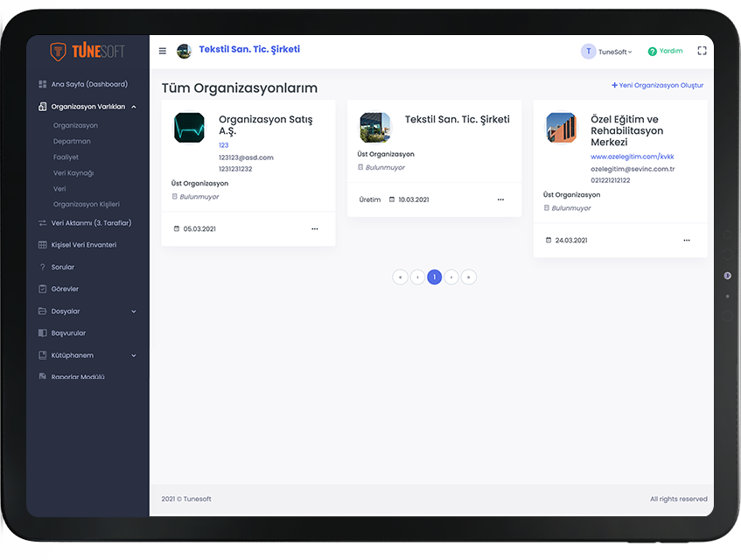Screen dimensions: 741x560
Task: Open the TuneSoft user dropdown
Action: pos(615,52)
